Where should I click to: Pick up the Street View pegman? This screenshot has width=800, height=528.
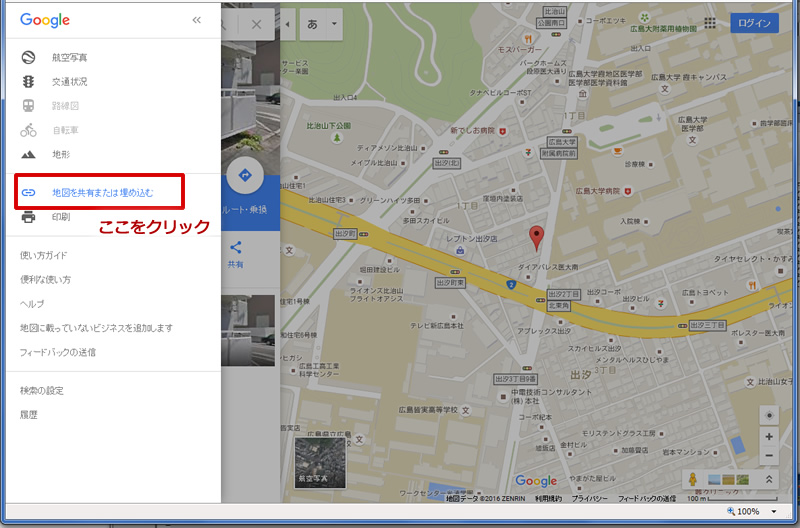[x=693, y=480]
